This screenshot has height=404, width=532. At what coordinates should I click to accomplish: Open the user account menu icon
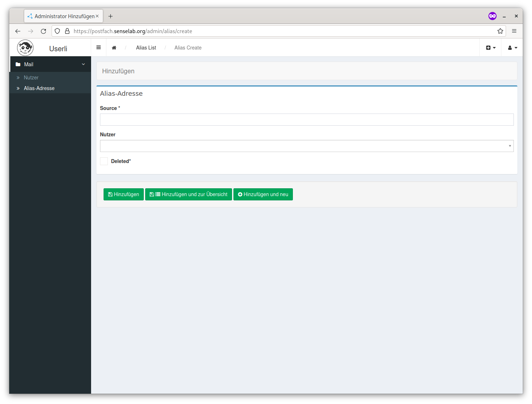pos(512,48)
